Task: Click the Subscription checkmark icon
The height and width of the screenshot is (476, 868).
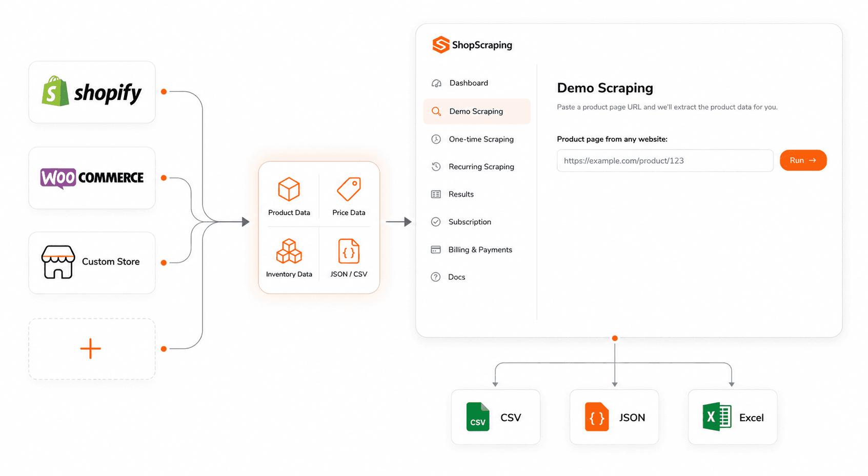Action: (436, 222)
